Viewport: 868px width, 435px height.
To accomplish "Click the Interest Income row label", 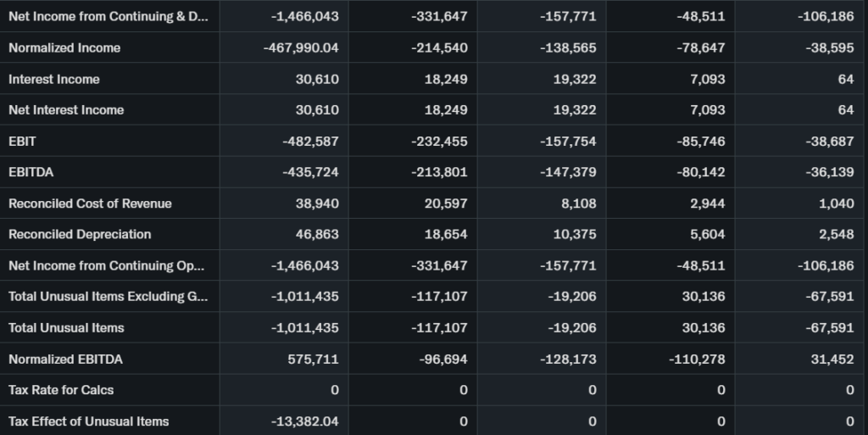I will point(54,79).
